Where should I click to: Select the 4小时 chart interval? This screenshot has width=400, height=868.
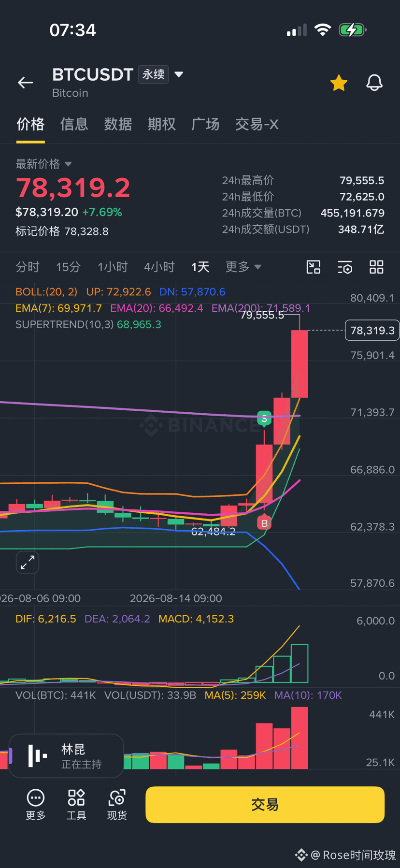(159, 267)
